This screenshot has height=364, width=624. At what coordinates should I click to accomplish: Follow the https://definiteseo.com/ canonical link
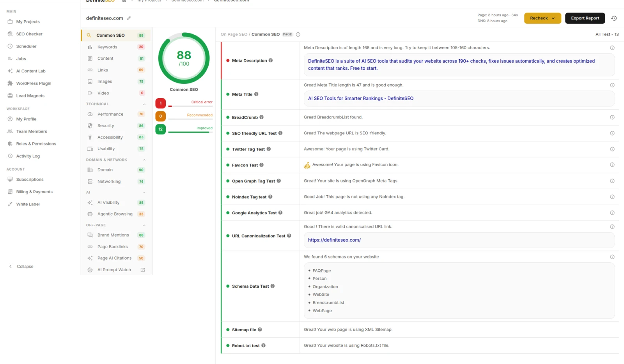(x=334, y=240)
